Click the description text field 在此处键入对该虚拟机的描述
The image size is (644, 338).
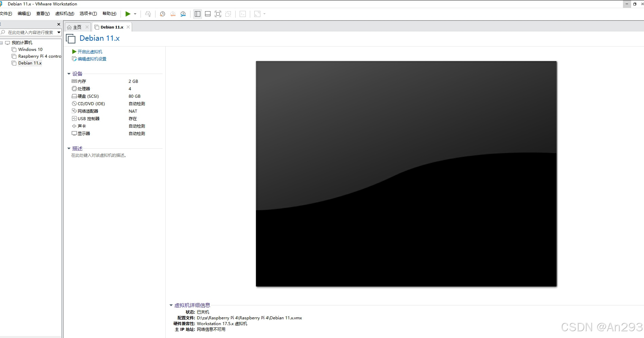pos(99,155)
